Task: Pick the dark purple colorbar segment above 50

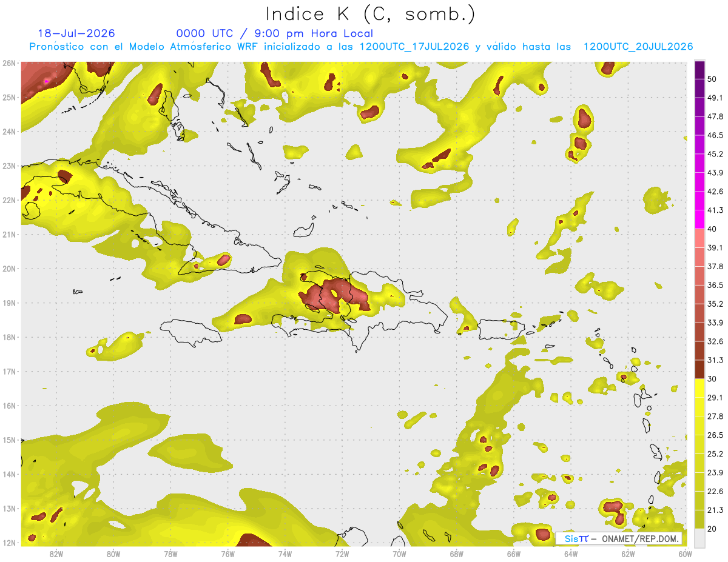Action: click(699, 70)
